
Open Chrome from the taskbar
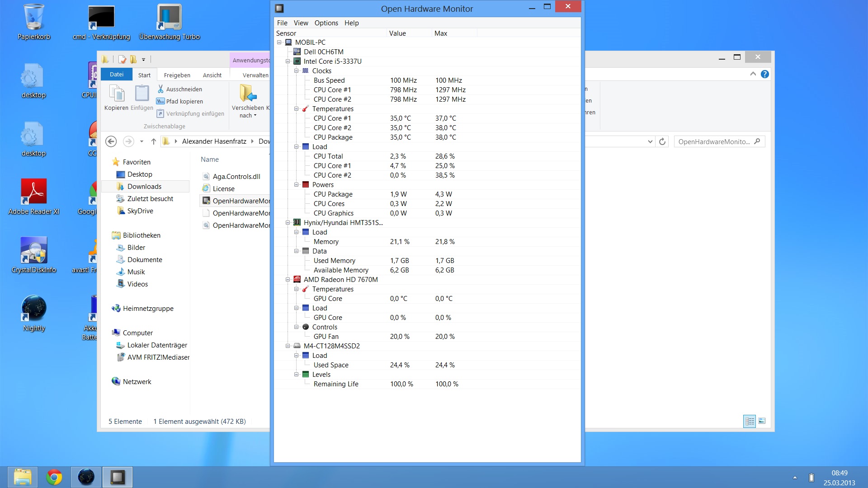54,477
